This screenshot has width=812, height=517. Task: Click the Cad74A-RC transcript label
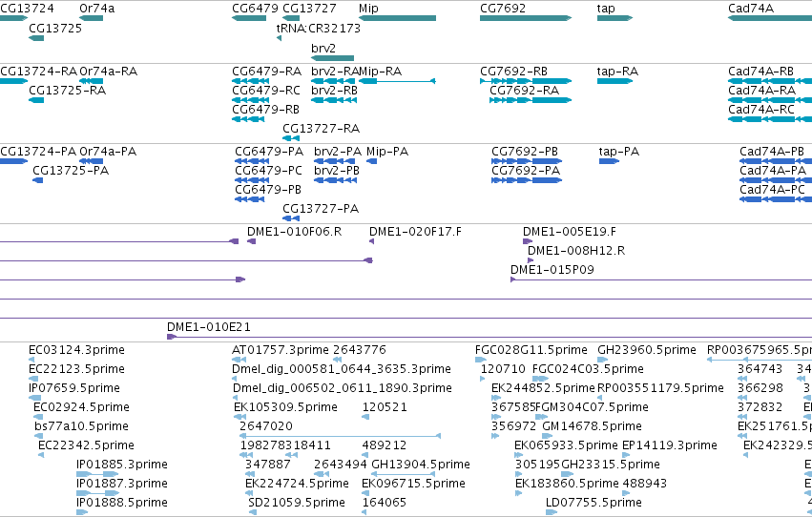point(761,109)
